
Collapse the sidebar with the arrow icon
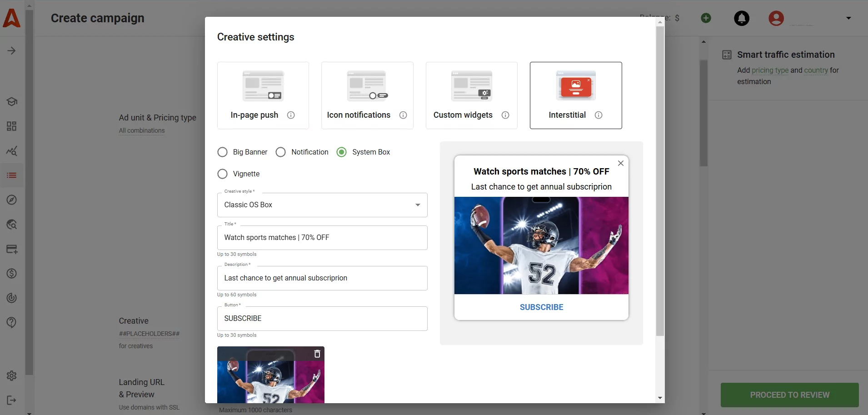point(11,50)
